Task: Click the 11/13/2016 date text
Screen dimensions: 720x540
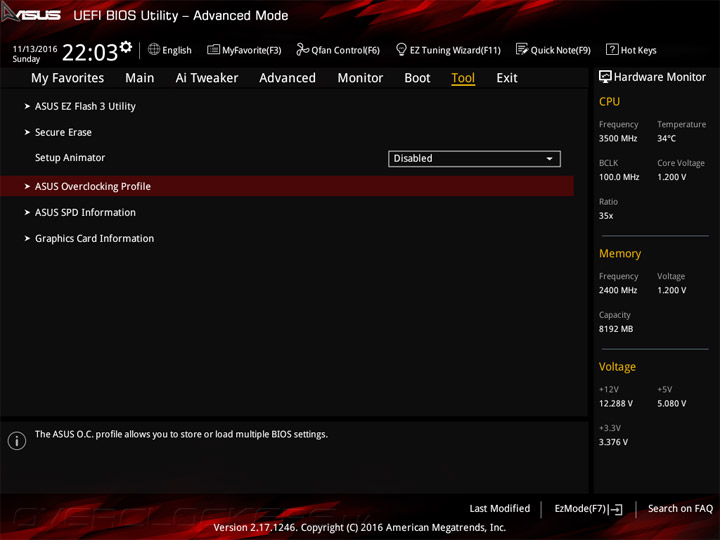Action: pyautogui.click(x=35, y=49)
